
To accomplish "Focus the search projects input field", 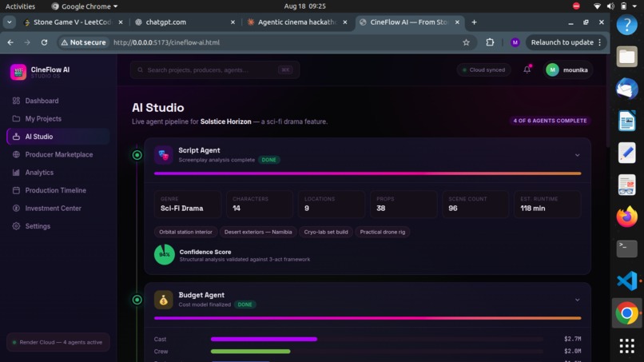I will pyautogui.click(x=215, y=70).
